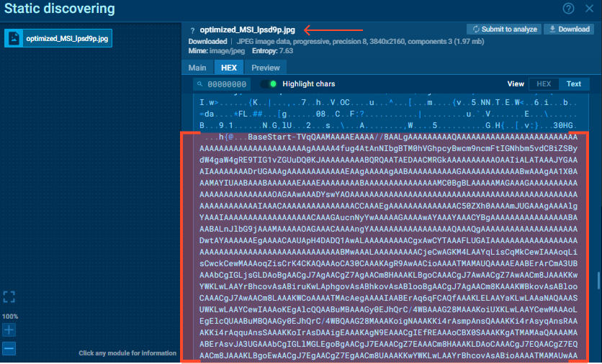Switch to the Main tab
Screen dimensions: 602x364
point(197,68)
